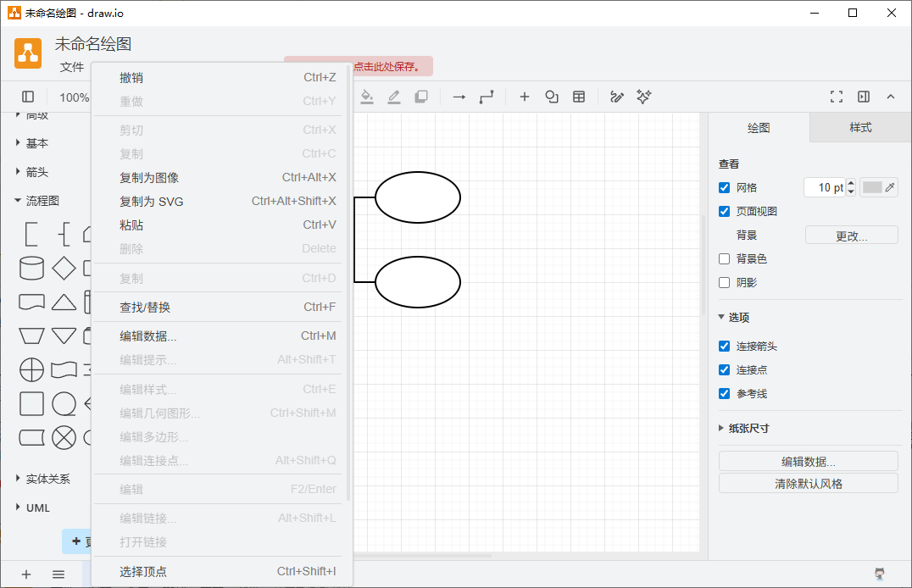Click the 清除默认风格 button
This screenshot has width=912, height=588.
click(809, 484)
